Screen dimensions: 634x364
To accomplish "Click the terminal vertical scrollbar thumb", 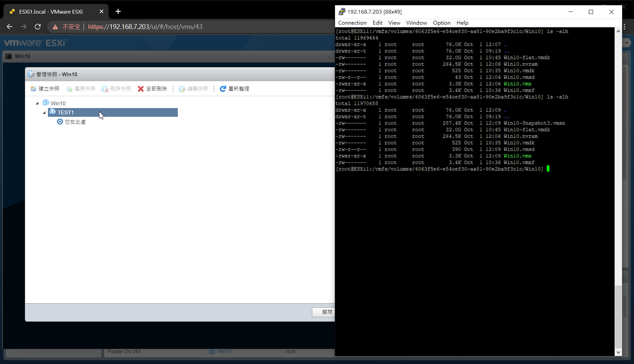I will click(x=618, y=317).
